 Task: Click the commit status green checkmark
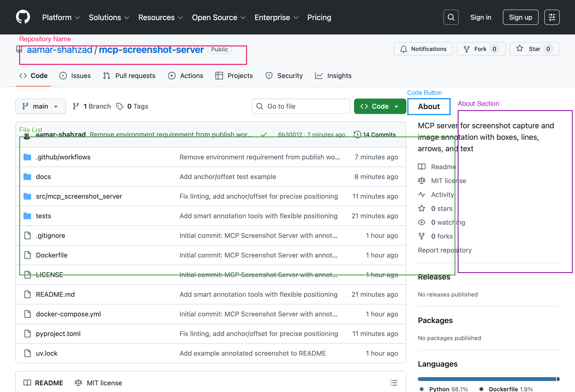click(x=264, y=135)
